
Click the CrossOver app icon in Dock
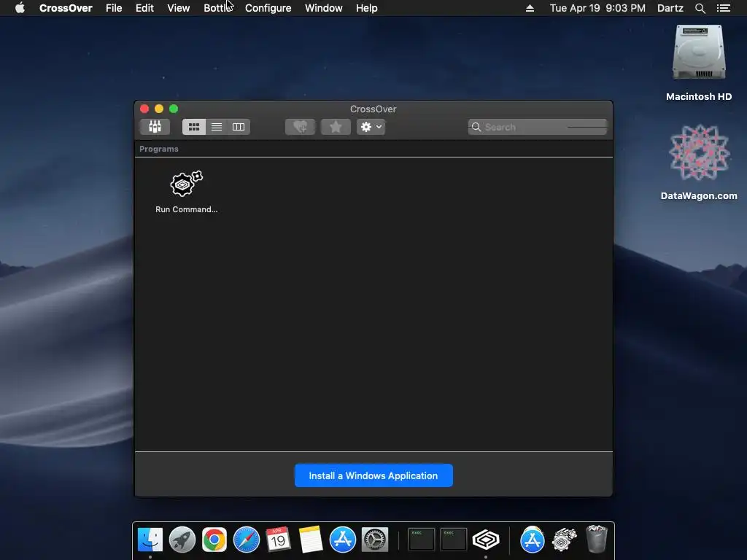485,540
